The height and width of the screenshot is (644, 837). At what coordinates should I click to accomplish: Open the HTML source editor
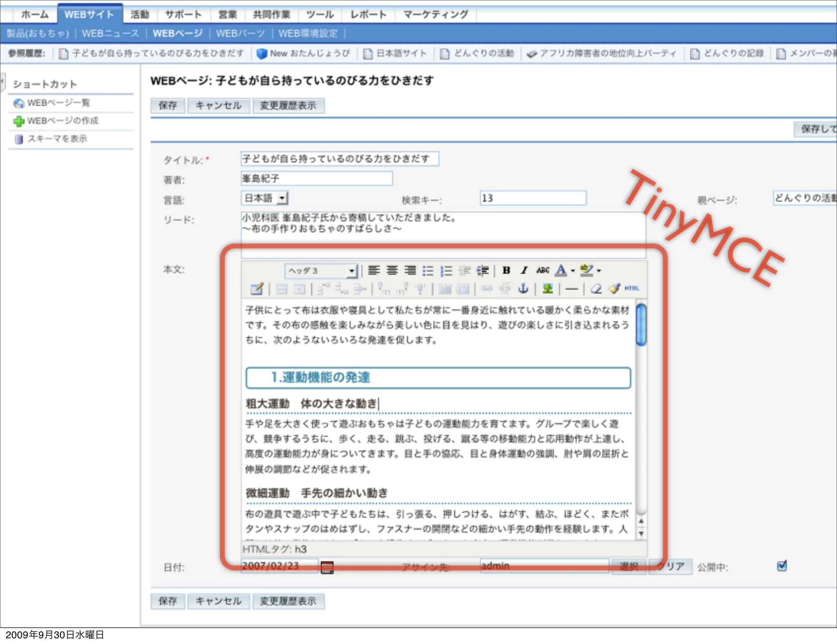click(x=632, y=288)
